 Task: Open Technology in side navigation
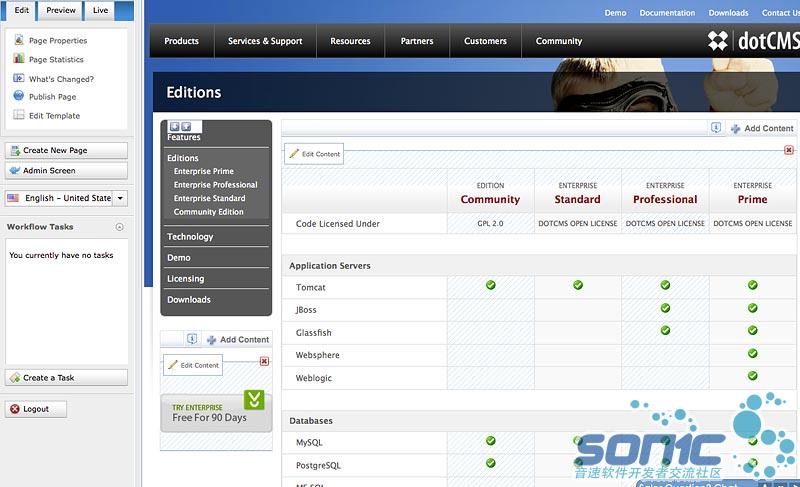[x=190, y=237]
